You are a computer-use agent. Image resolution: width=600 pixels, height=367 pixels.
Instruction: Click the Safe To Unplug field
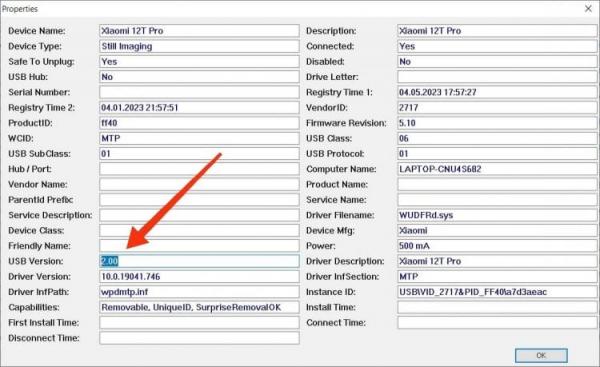click(199, 62)
